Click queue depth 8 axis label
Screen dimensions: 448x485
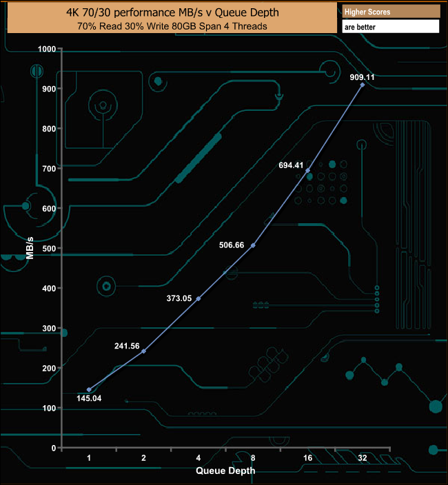click(x=253, y=457)
